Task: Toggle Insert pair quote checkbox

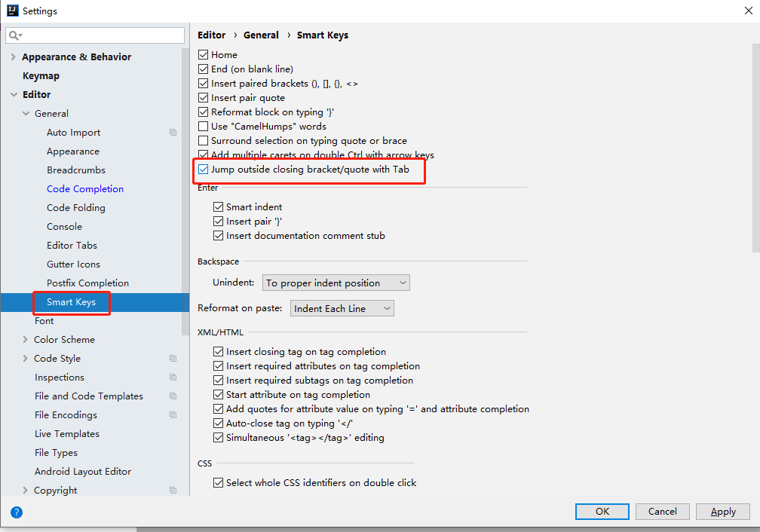Action: (x=204, y=98)
